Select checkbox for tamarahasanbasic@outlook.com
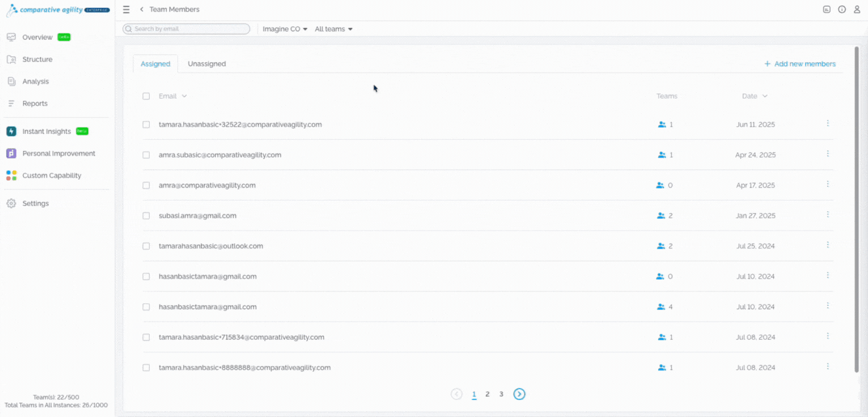Viewport: 868px width, 417px height. click(x=146, y=246)
